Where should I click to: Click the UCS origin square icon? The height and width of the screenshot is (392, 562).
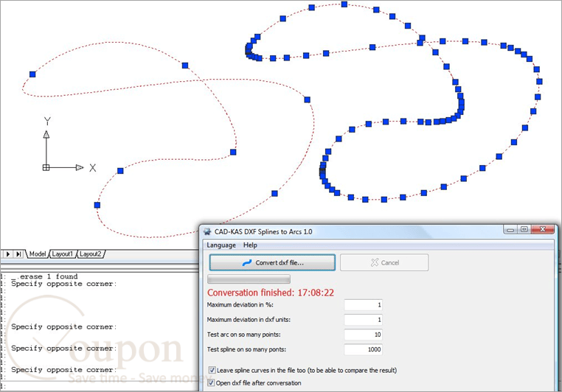click(x=46, y=167)
